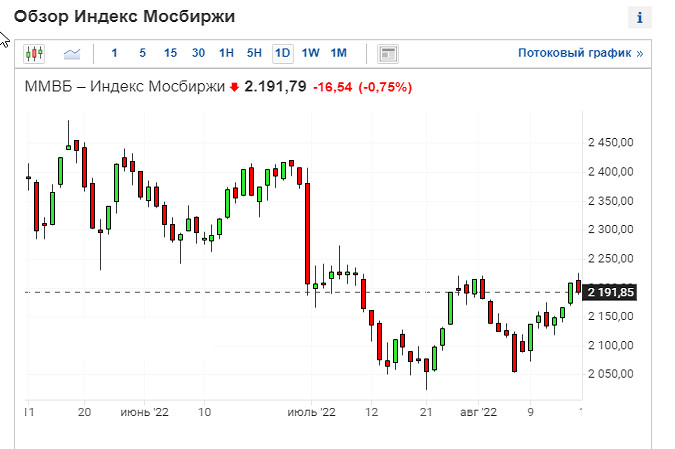Select the 1 minute interval
Image resolution: width=675 pixels, height=449 pixels.
coord(114,53)
